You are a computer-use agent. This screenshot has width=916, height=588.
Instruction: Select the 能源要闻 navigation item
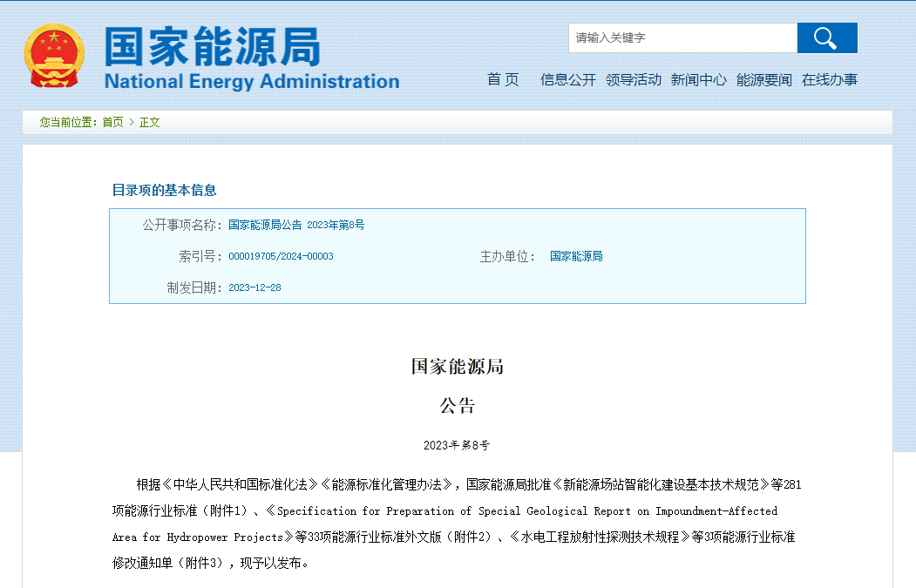(763, 80)
